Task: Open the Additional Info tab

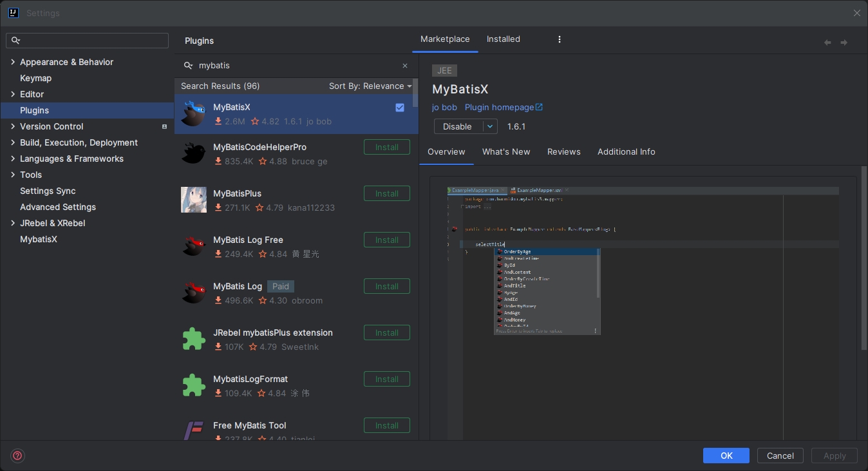Action: coord(627,152)
